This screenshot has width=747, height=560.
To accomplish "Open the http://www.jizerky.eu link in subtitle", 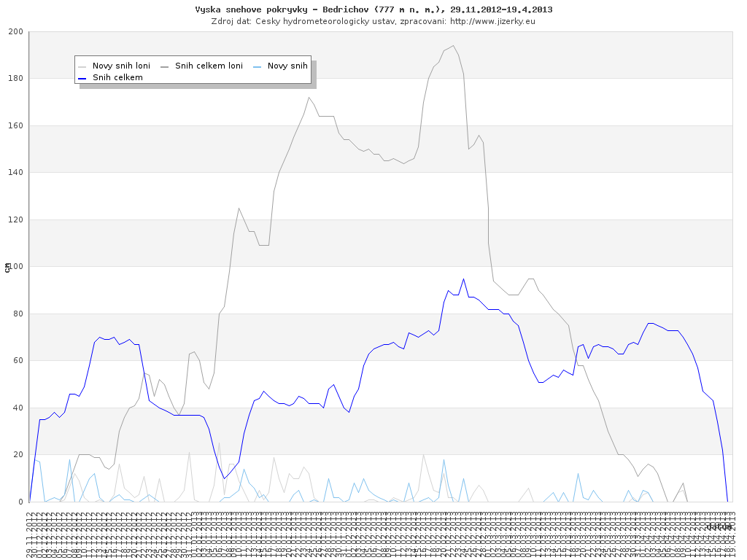I will (x=492, y=21).
